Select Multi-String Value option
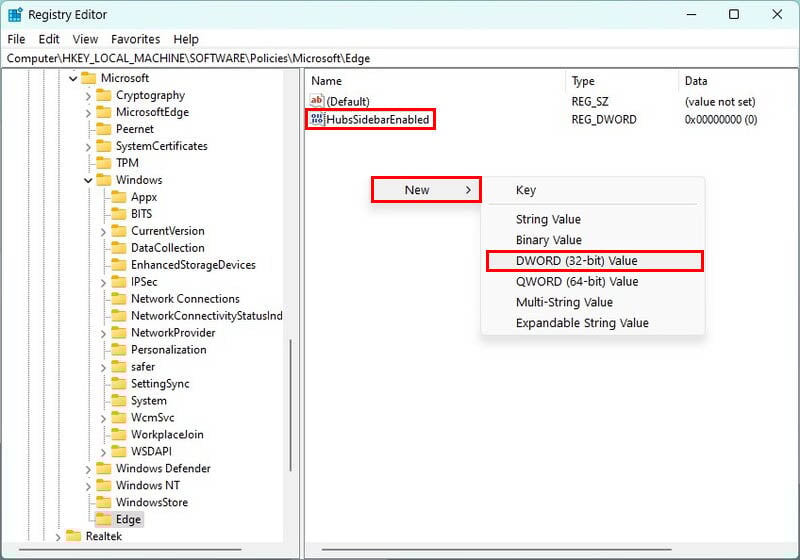Image resolution: width=800 pixels, height=560 pixels. tap(593, 302)
